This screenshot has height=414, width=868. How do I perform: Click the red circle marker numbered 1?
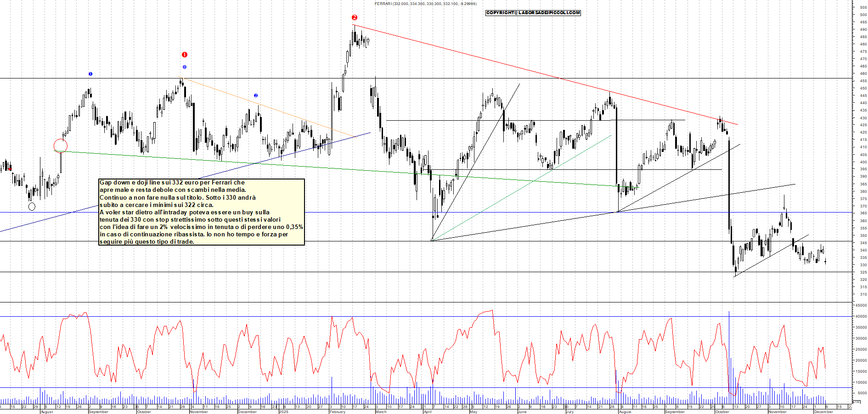click(x=185, y=55)
